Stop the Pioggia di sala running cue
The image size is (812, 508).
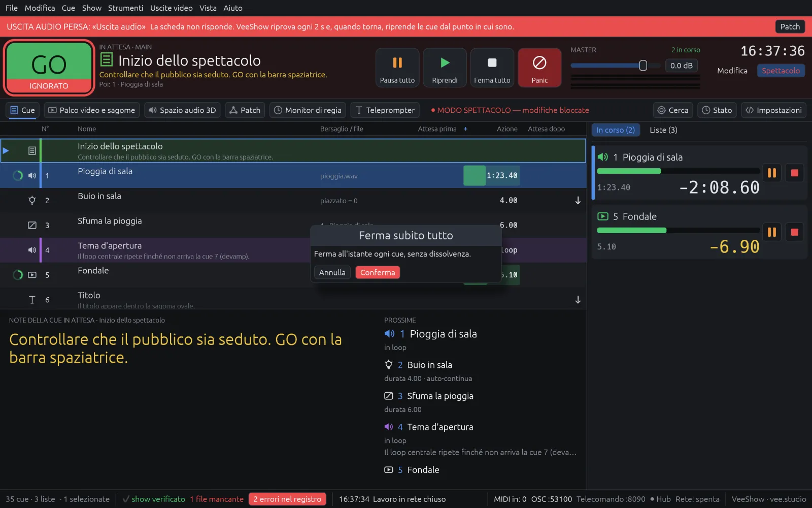[x=795, y=173]
